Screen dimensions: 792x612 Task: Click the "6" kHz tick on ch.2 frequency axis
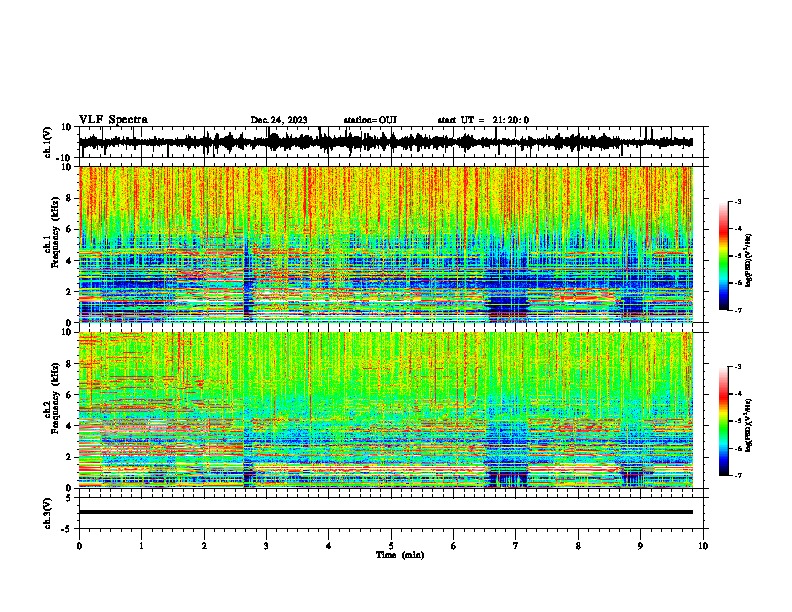click(x=69, y=394)
